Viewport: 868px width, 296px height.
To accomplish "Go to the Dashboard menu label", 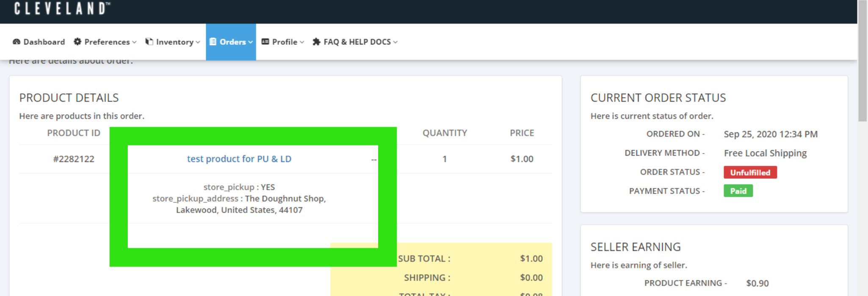I will [44, 42].
